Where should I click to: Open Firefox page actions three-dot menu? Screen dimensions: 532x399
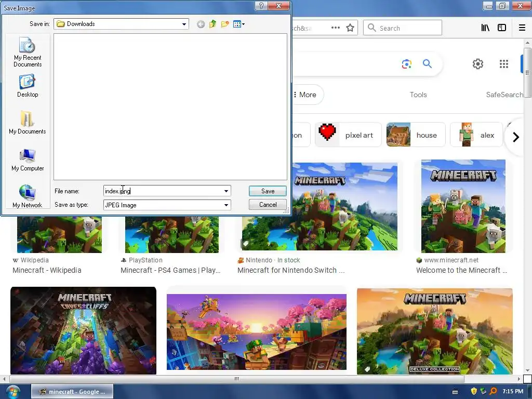coord(335,28)
